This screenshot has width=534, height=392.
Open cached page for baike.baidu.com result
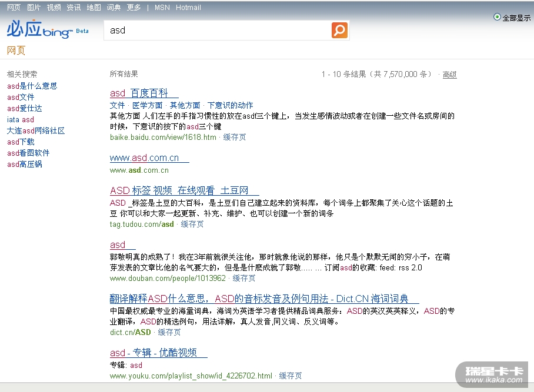[x=234, y=137]
